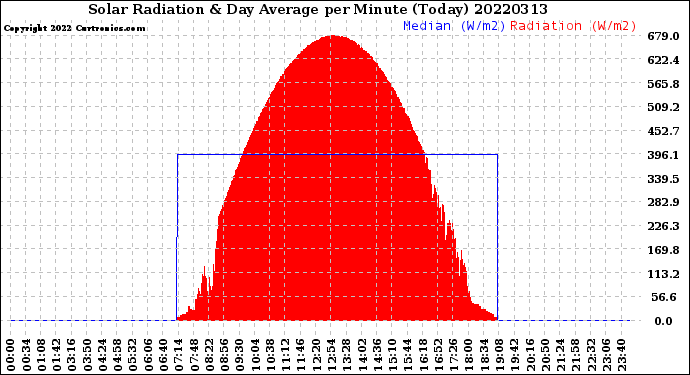Screen dimensions: 690x375
Task: Click the 'Median (W/m2)' legend label
Action: pos(454,26)
